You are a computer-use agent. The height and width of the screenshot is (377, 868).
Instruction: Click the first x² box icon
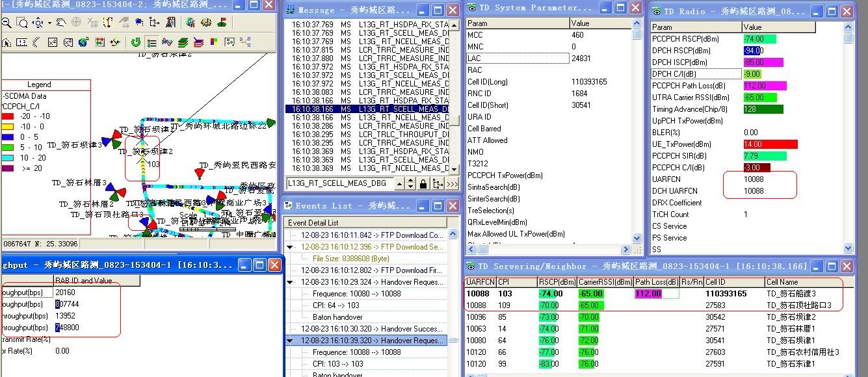click(52, 42)
